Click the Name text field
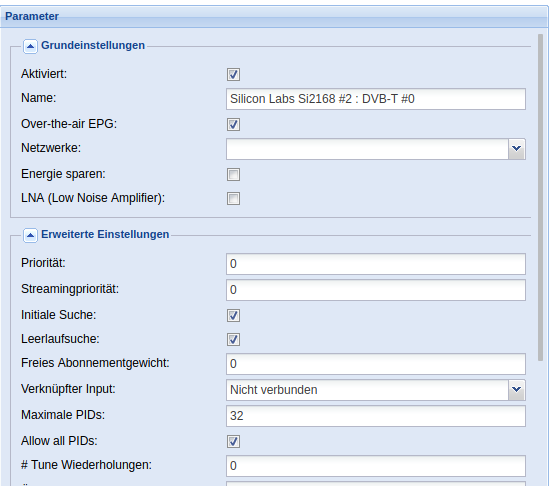 [x=376, y=99]
